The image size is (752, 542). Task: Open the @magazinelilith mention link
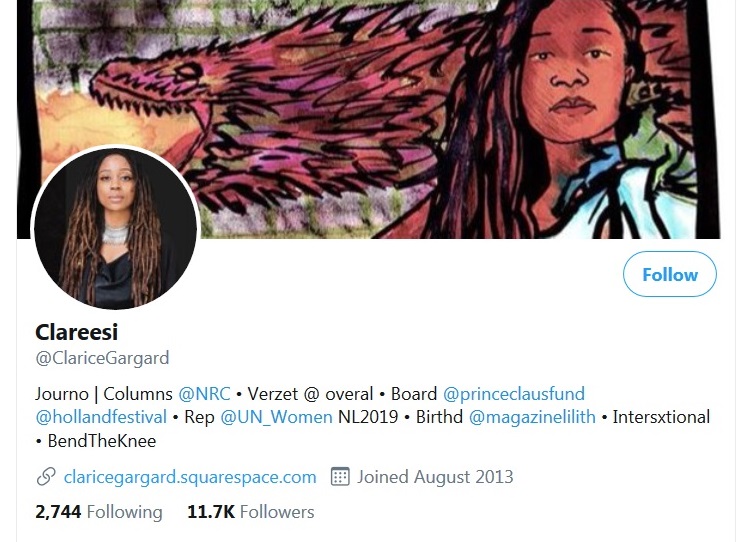click(x=532, y=417)
